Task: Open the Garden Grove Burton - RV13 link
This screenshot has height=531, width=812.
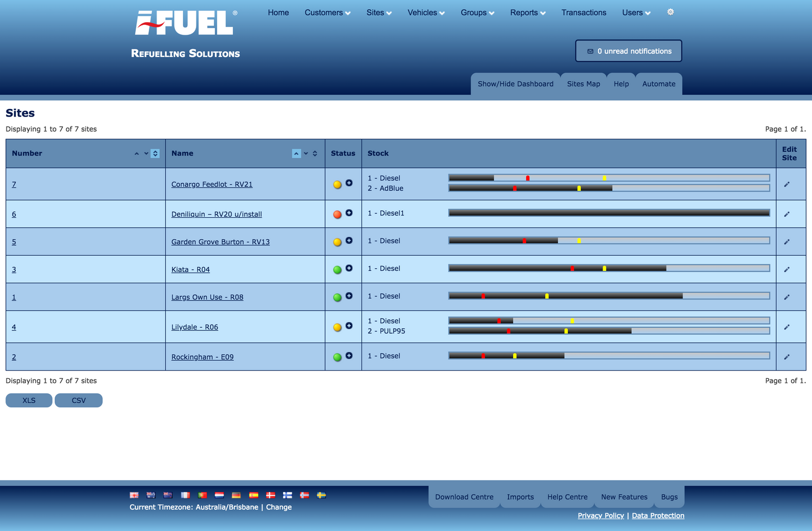Action: pos(220,242)
